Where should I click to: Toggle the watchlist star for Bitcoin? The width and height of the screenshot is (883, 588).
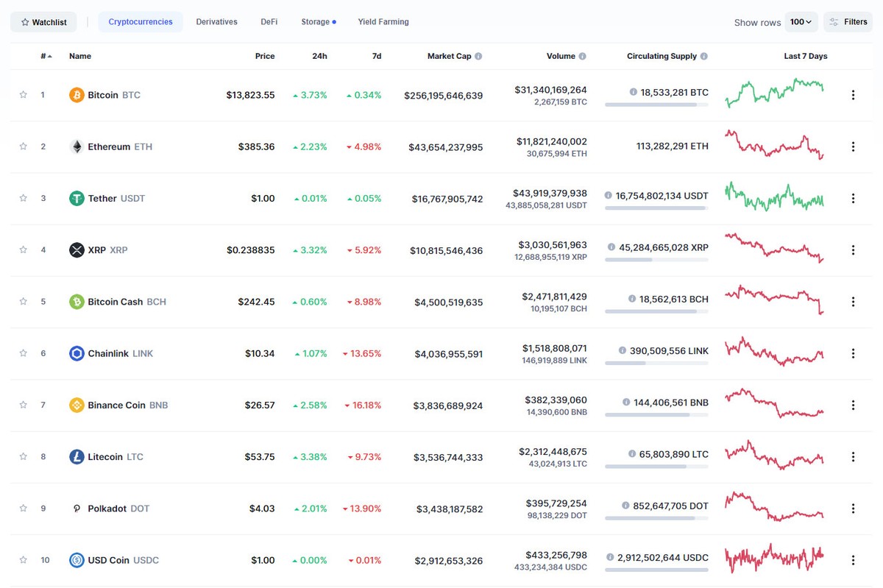pyautogui.click(x=23, y=94)
